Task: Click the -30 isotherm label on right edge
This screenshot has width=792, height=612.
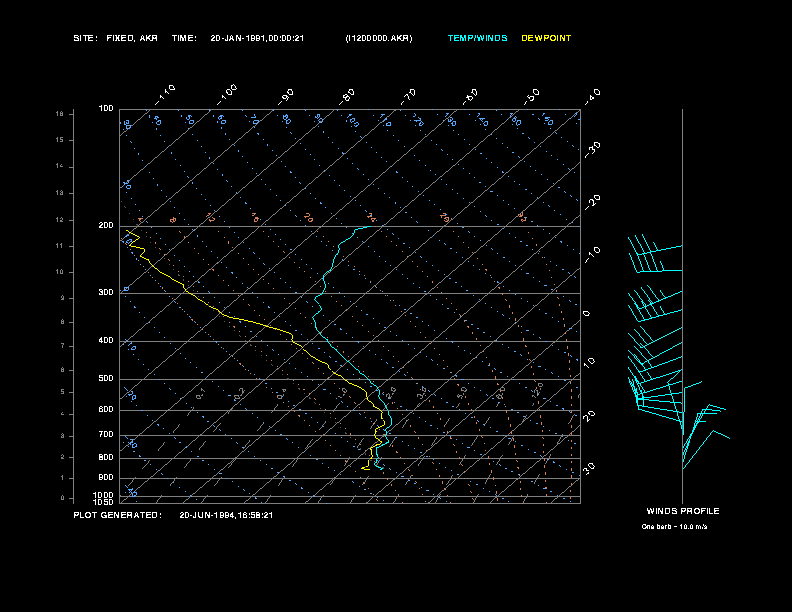Action: click(592, 149)
